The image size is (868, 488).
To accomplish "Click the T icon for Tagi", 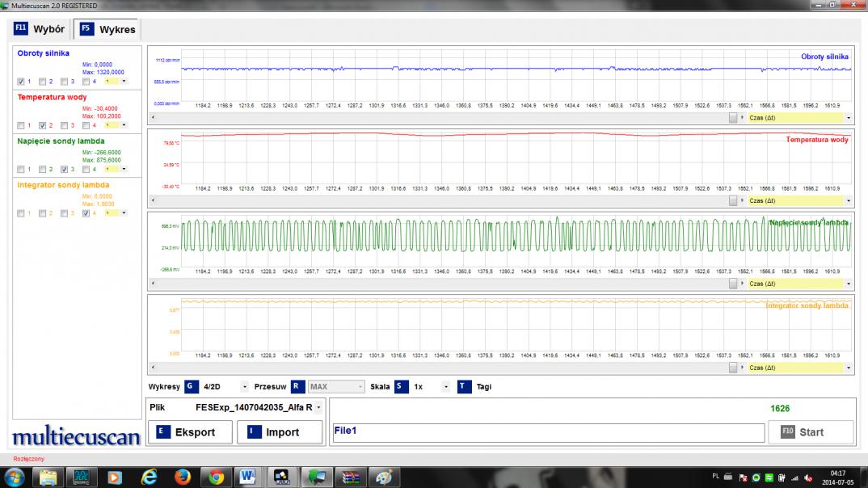I will click(x=464, y=387).
